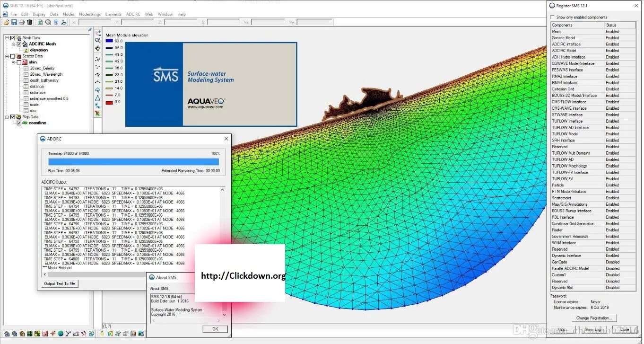Check the shin scatter set checkbox
The width and height of the screenshot is (644, 344).
(x=19, y=62)
